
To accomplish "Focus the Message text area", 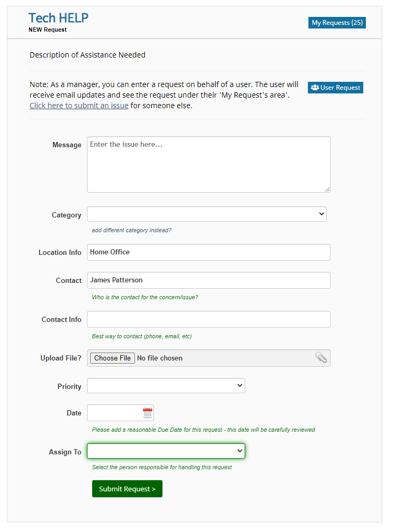I will tap(208, 165).
